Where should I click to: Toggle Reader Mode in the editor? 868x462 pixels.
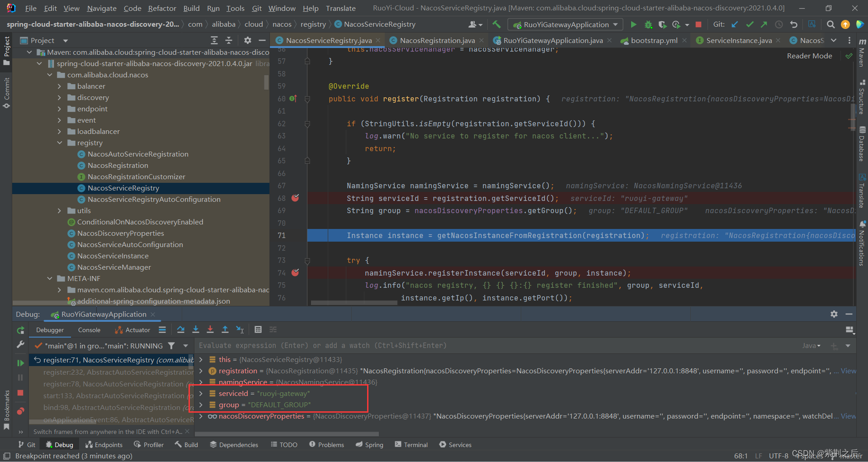click(x=809, y=56)
